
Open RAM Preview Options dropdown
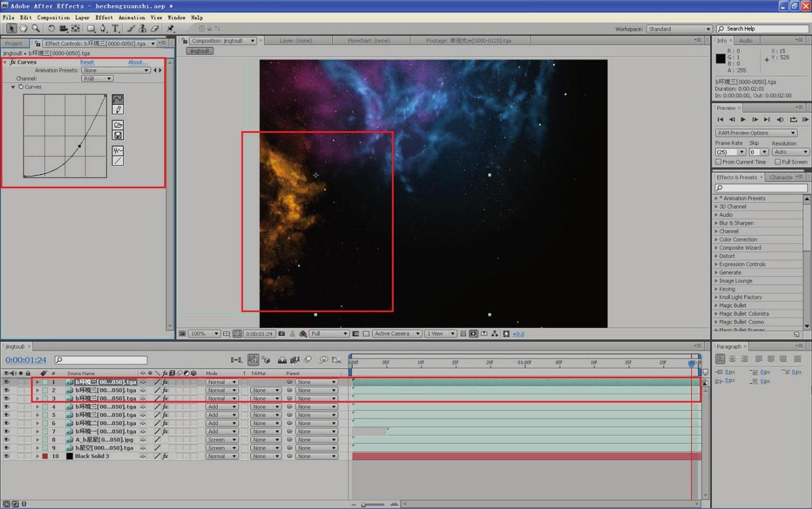pos(756,133)
